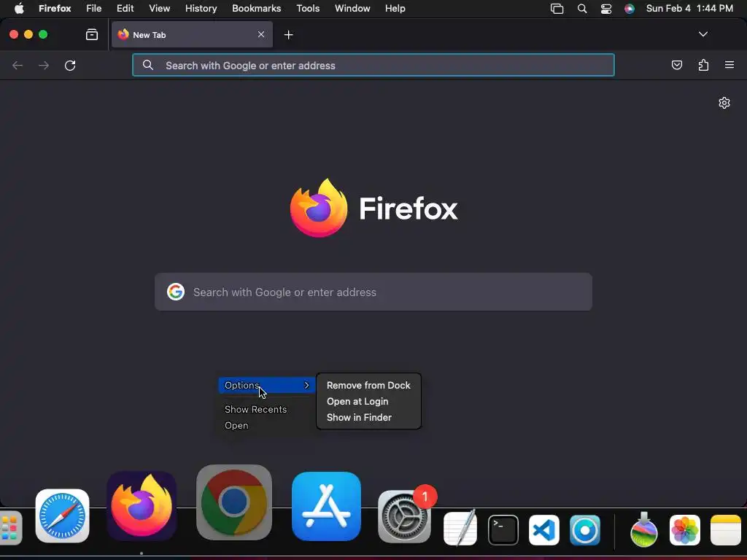The height and width of the screenshot is (560, 747).
Task: Open the View menu
Action: point(159,9)
